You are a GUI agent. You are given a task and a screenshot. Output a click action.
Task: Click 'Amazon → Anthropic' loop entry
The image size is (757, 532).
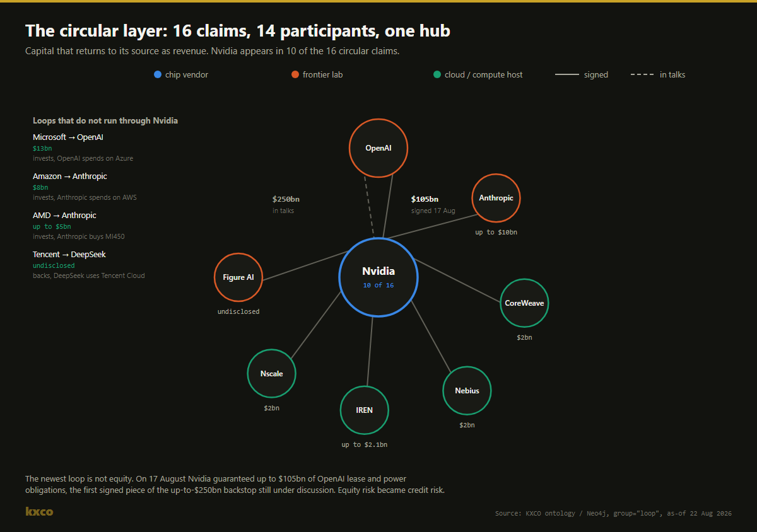(70, 176)
